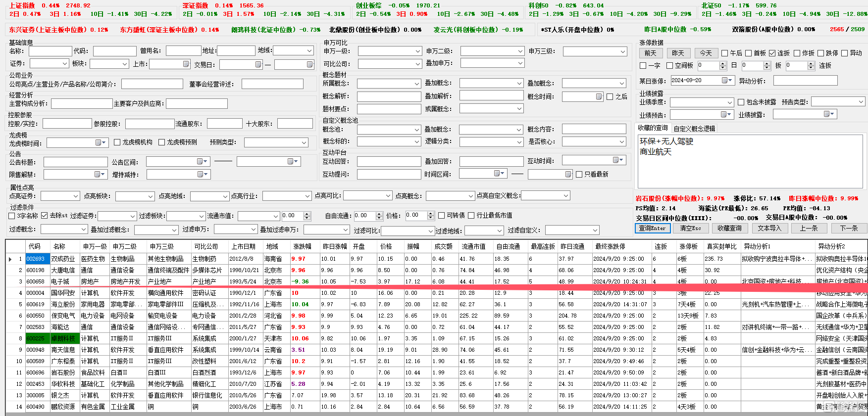Image resolution: width=868 pixels, height=416 pixels.
Task: Open the 点亮行业 dropdown
Action: (307, 196)
